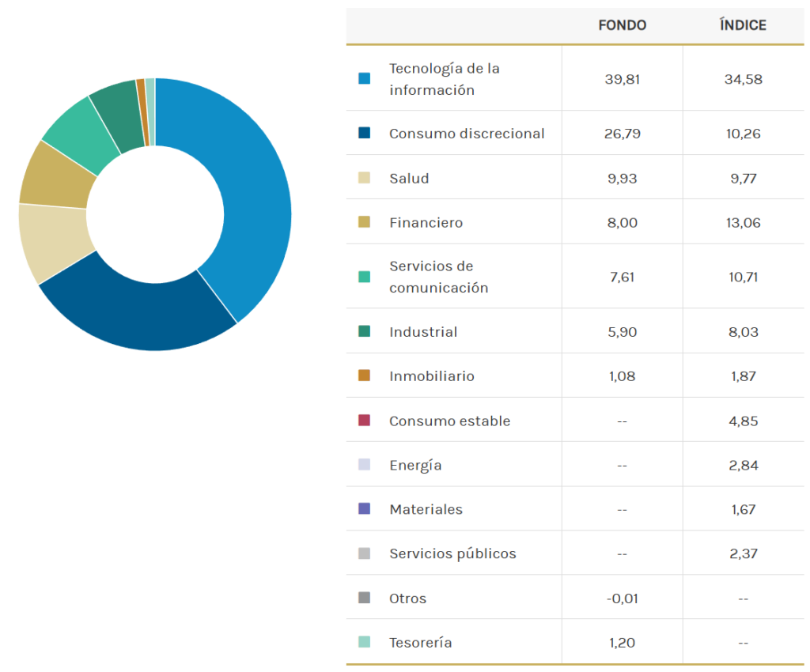Click the beige Salud donut segment
This screenshot has width=810, height=672.
[x=51, y=241]
